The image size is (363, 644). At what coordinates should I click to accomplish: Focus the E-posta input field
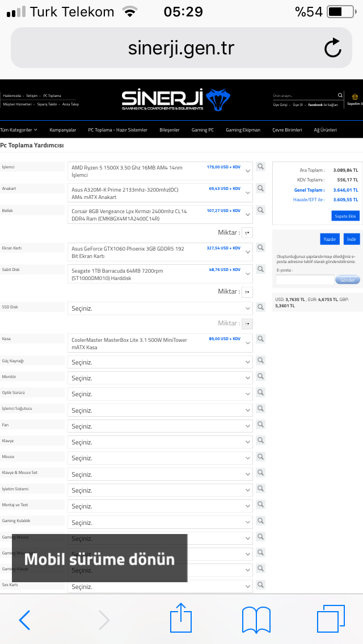(305, 279)
